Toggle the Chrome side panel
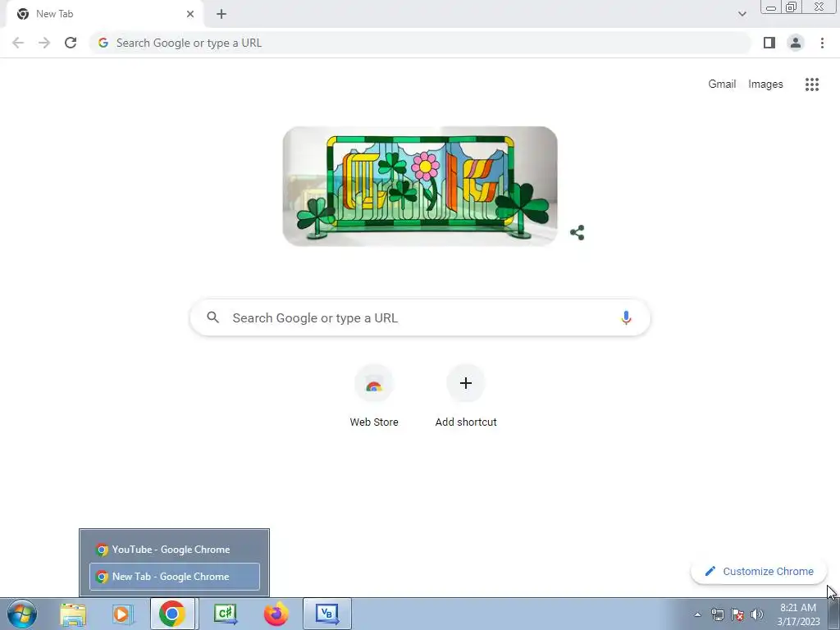The image size is (840, 630). [769, 43]
